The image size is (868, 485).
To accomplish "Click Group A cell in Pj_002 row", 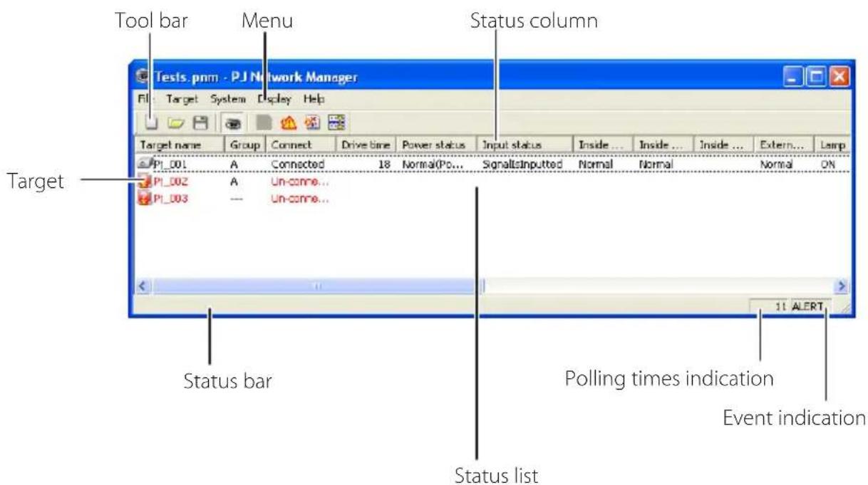I will [236, 182].
